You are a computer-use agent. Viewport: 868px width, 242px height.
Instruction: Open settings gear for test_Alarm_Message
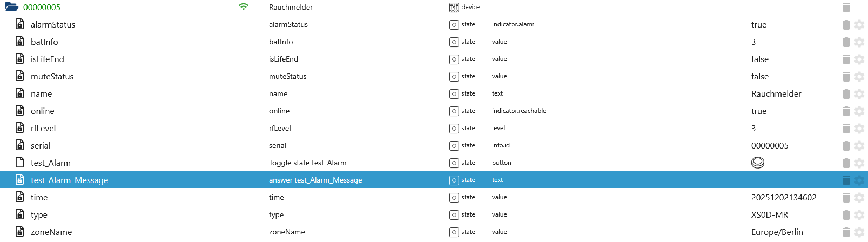click(x=859, y=180)
